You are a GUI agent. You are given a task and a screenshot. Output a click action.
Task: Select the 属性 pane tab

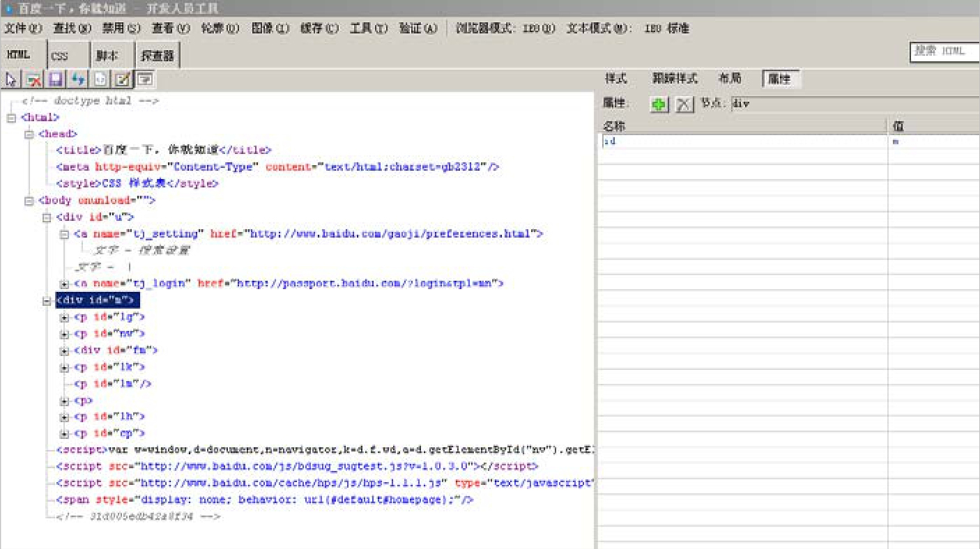pyautogui.click(x=780, y=79)
